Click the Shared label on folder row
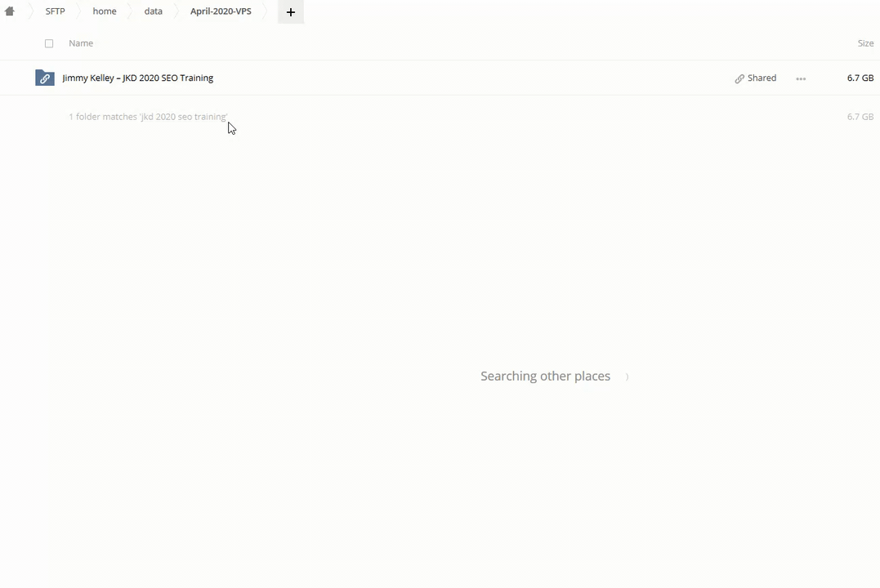Viewport: 880px width, 588px height. tap(762, 78)
